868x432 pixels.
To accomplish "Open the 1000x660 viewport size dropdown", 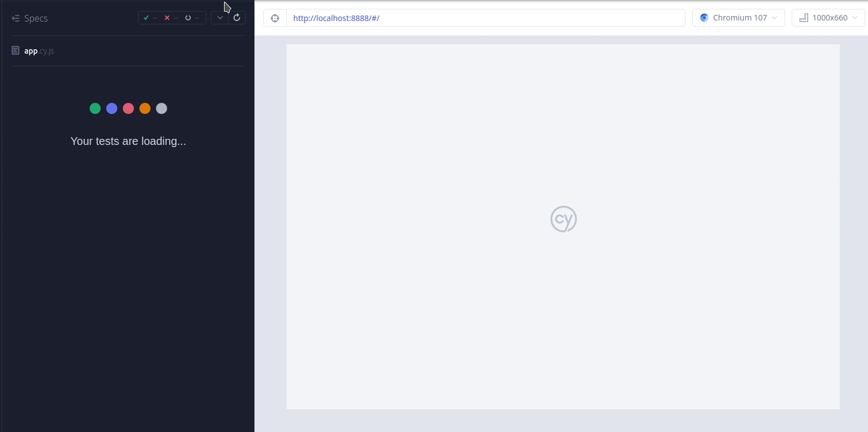I will (828, 18).
